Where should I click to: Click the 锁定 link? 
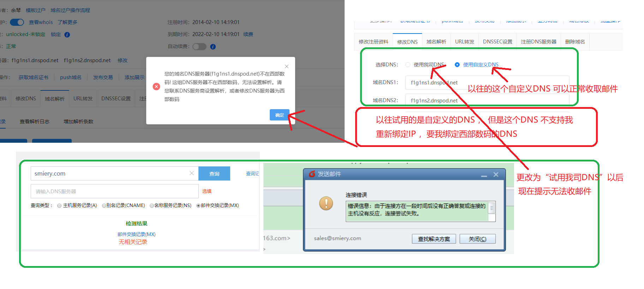coord(56,34)
